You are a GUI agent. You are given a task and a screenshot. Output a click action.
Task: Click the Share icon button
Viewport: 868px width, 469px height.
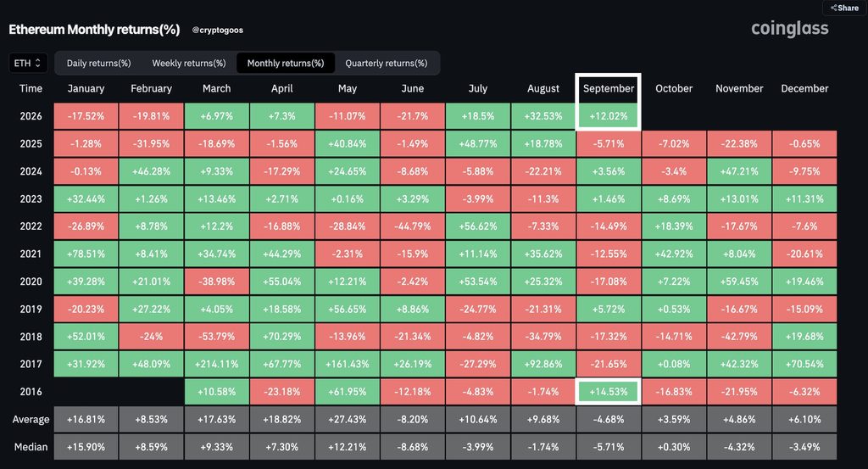(845, 8)
